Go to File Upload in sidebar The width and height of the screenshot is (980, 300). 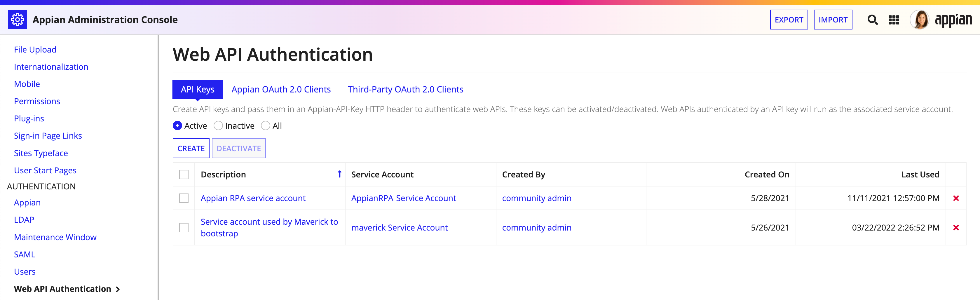(x=35, y=49)
